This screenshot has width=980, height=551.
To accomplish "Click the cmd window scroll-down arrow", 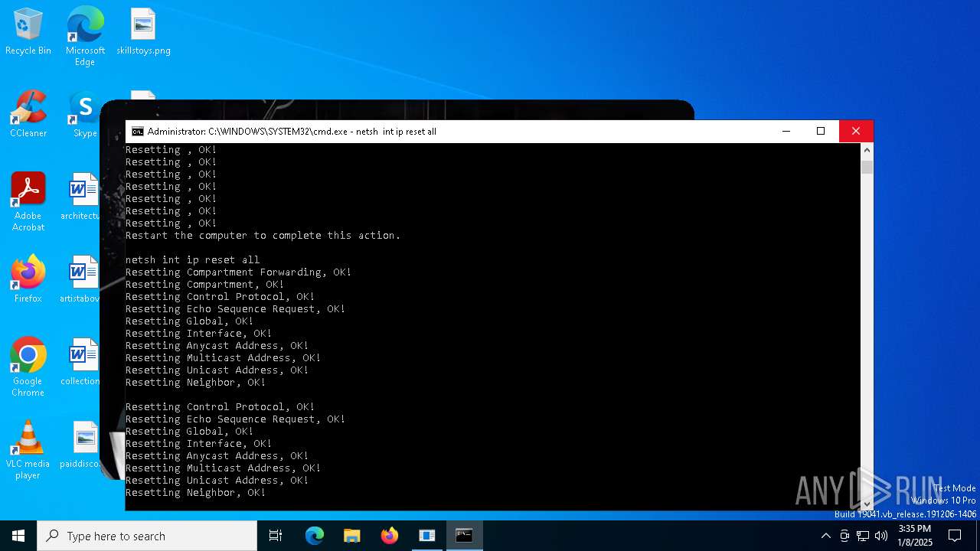I will click(867, 504).
